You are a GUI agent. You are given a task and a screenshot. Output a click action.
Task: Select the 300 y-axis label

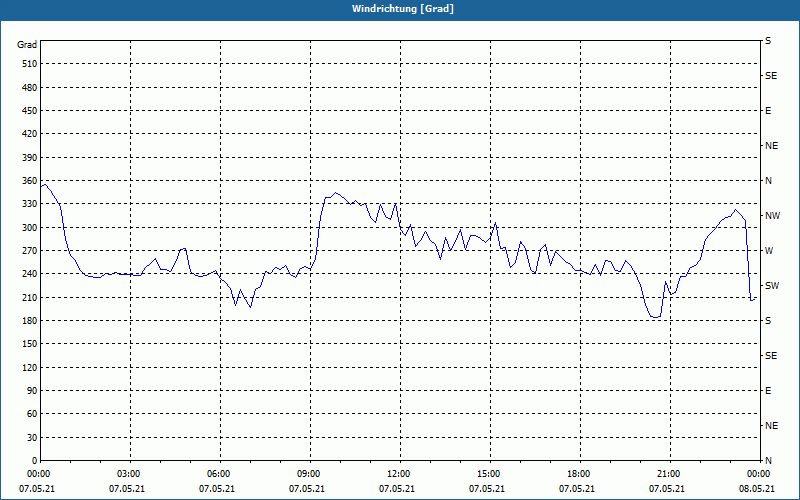30,228
